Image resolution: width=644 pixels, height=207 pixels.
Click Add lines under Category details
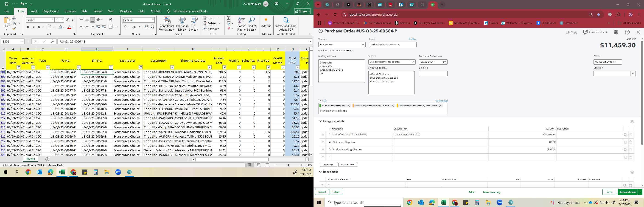[328, 165]
